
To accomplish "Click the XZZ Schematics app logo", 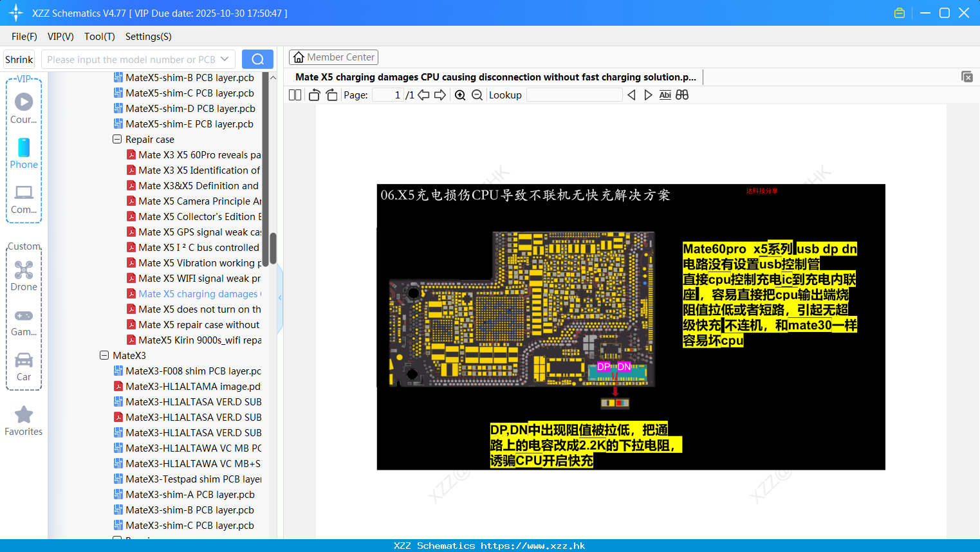I will (x=15, y=13).
